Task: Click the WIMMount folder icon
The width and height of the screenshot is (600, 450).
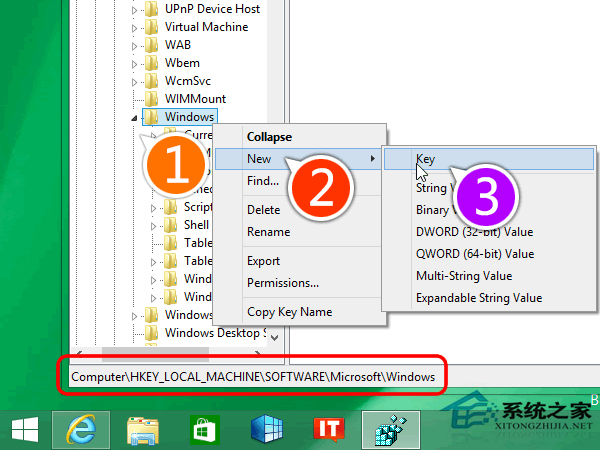Action: coord(151,99)
